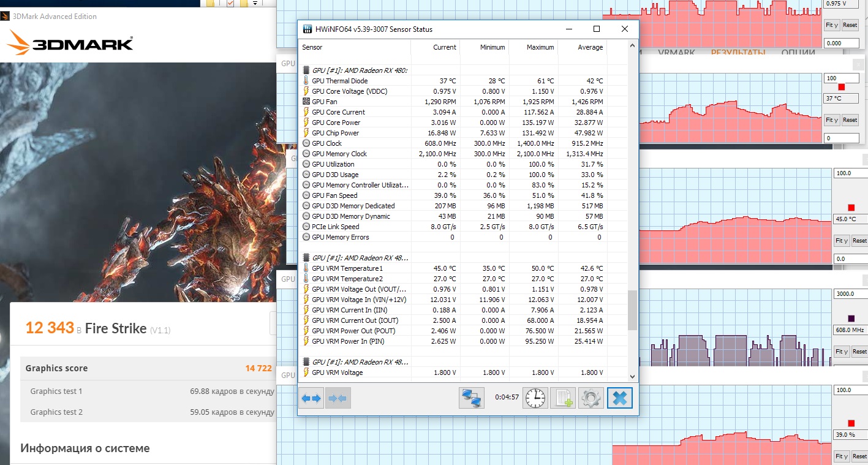Viewport: 868px width, 465px height.
Task: Click the Current column header
Action: (x=435, y=47)
